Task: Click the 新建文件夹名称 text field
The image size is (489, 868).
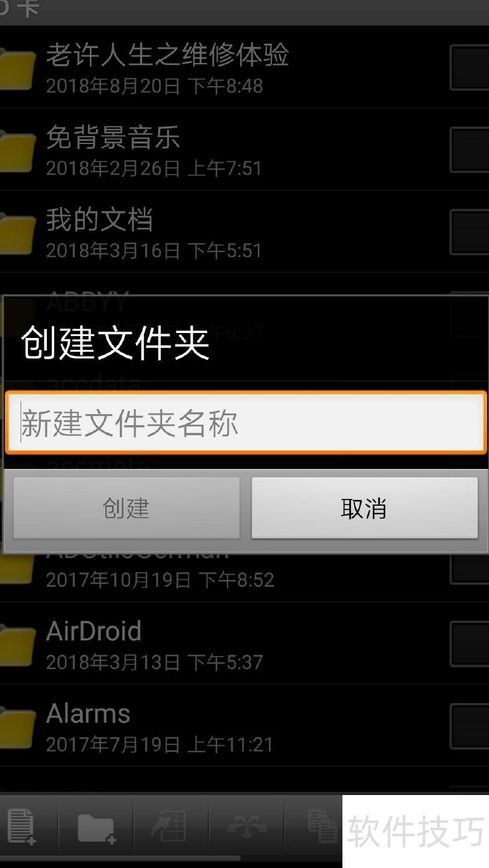Action: tap(246, 422)
